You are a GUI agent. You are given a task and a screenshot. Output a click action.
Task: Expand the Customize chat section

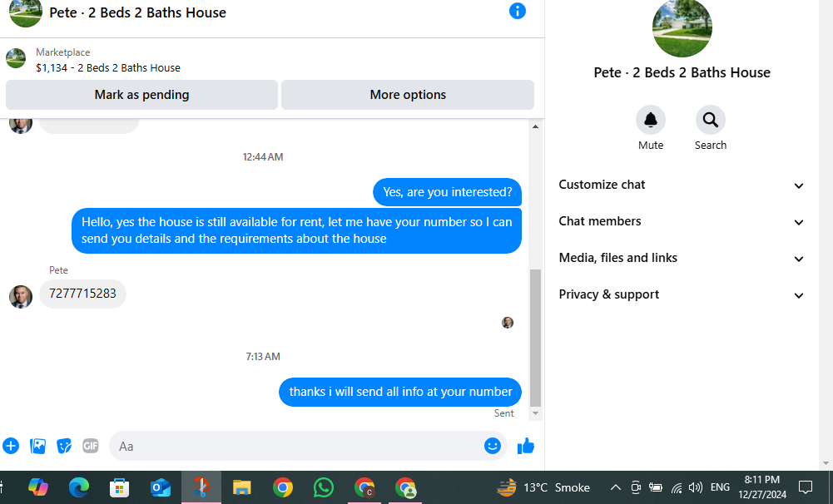point(681,185)
